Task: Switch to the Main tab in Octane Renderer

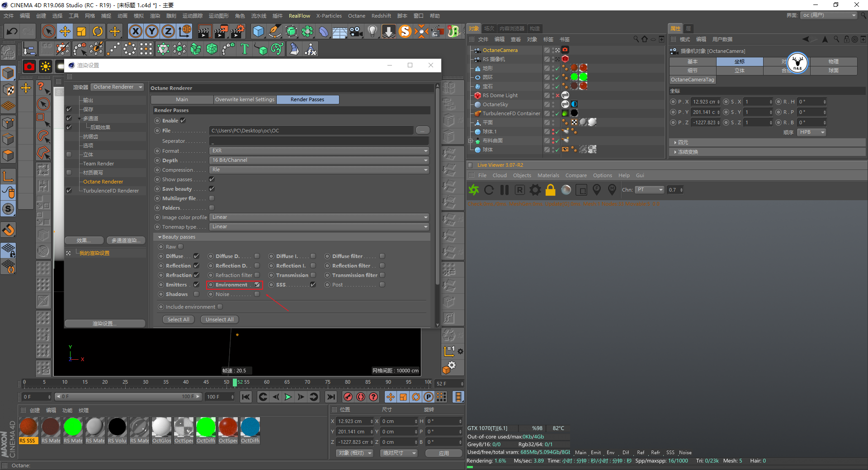Action: [x=182, y=99]
